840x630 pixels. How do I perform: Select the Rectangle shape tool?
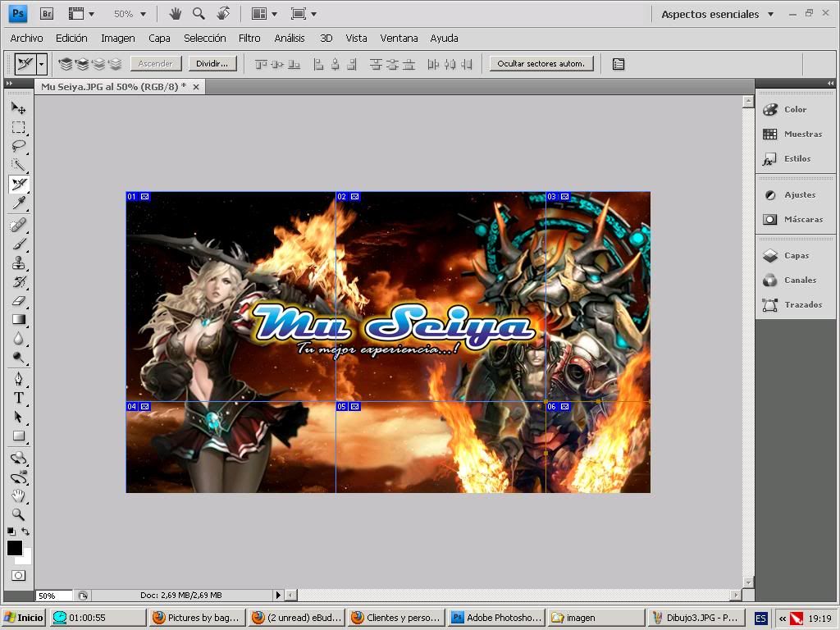[18, 436]
